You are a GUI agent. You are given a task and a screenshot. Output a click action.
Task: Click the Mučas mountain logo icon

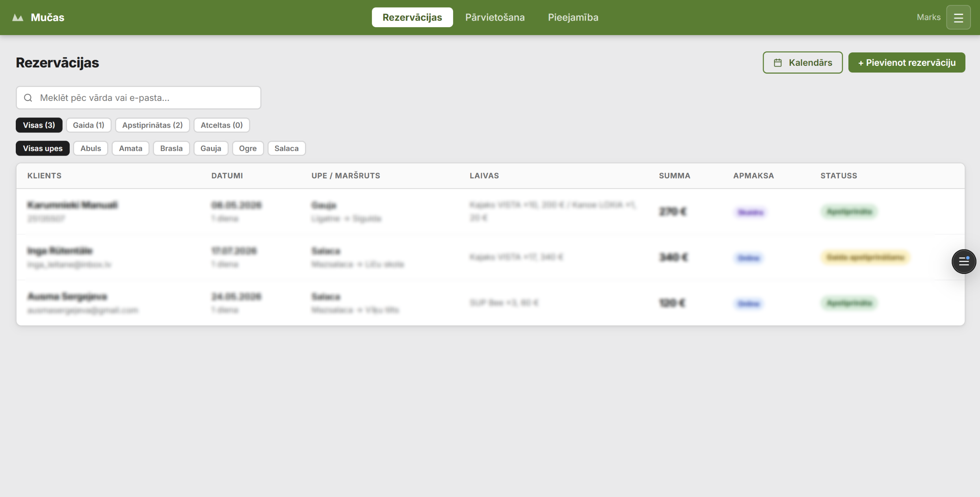(18, 17)
